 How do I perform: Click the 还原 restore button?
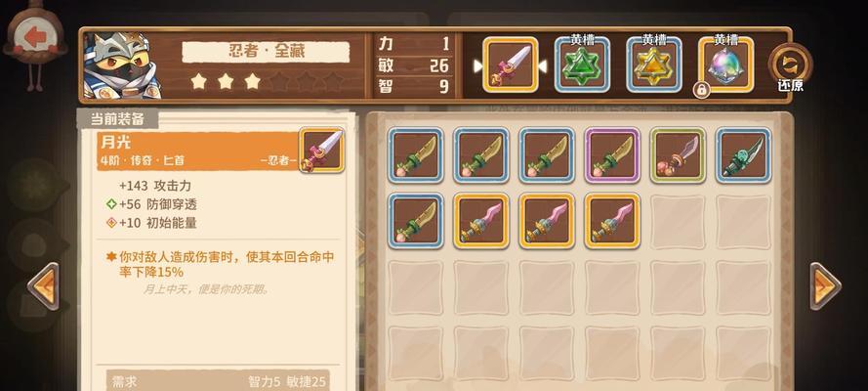(x=791, y=68)
